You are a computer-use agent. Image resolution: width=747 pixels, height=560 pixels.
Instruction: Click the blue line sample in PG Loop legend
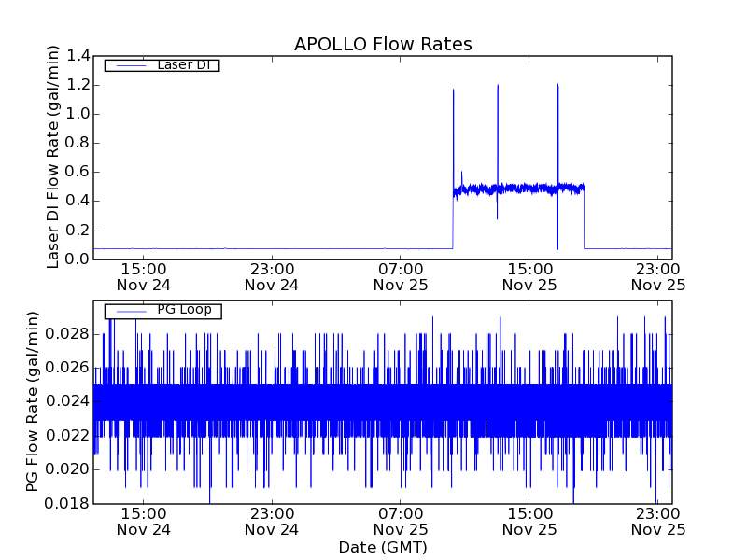tap(129, 311)
